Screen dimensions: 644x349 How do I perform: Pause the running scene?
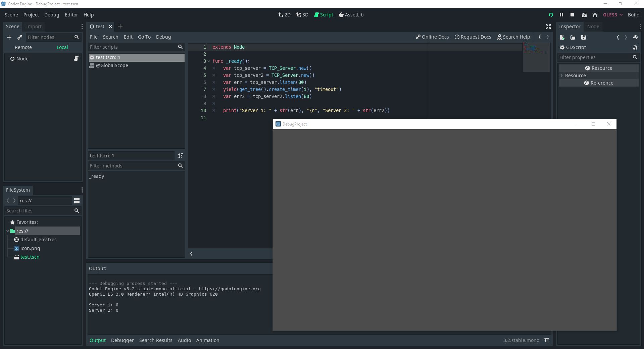[561, 15]
